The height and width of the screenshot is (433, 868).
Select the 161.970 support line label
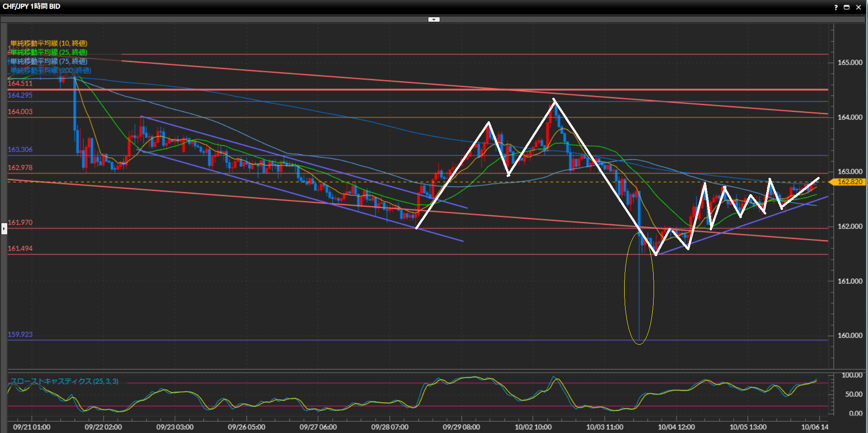(20, 223)
